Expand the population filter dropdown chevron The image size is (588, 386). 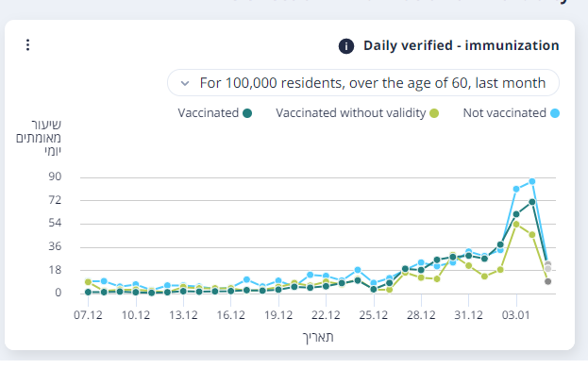pyautogui.click(x=184, y=83)
